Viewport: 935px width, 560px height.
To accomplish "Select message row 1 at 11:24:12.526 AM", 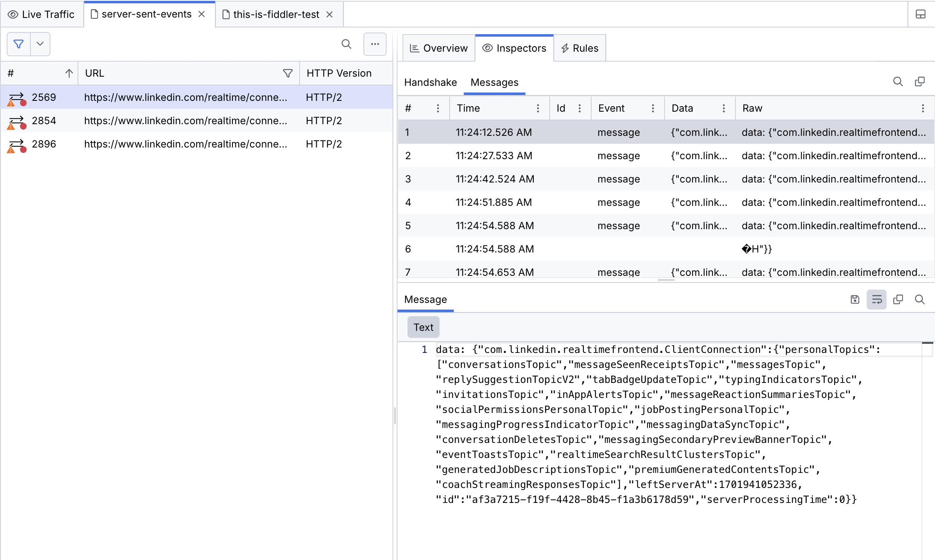I will click(x=666, y=132).
